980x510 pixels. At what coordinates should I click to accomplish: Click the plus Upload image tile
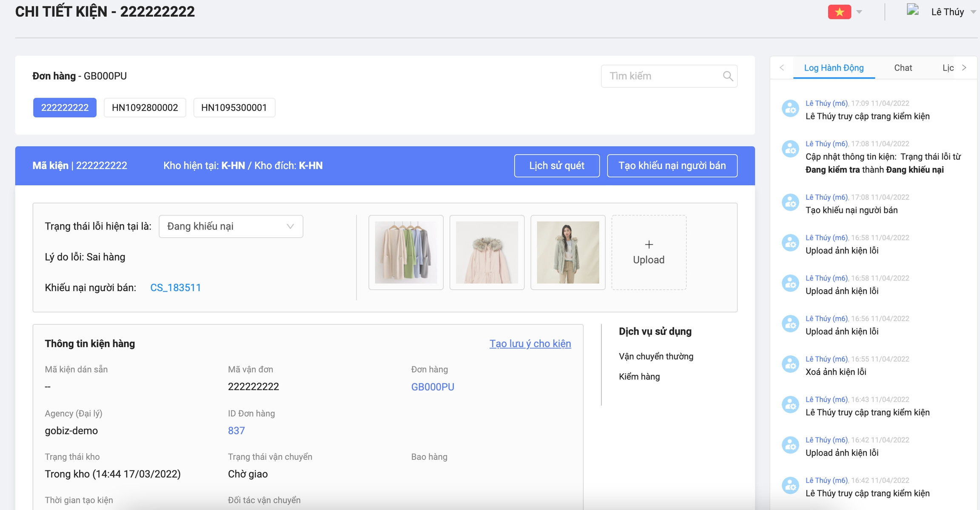pyautogui.click(x=649, y=252)
